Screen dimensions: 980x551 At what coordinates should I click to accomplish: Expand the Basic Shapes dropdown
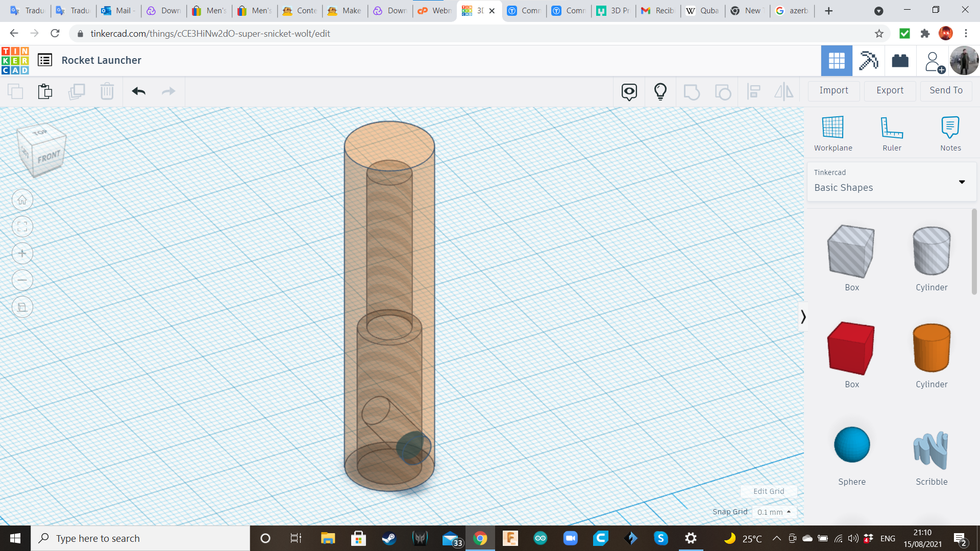pyautogui.click(x=962, y=182)
